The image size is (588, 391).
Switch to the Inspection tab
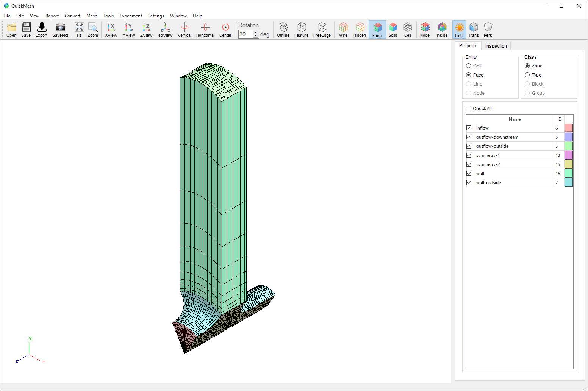496,46
